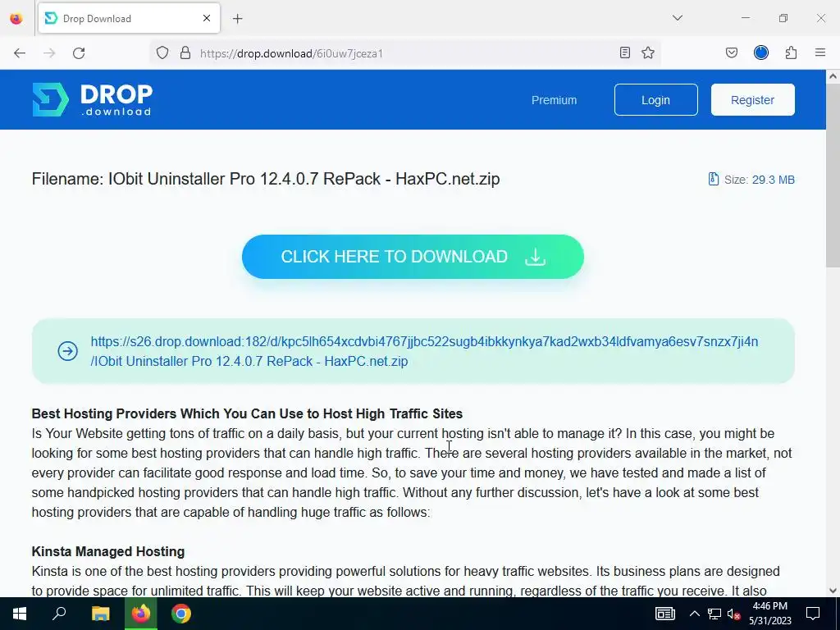The height and width of the screenshot is (630, 840).
Task: Click the forward navigation arrow
Action: pos(49,53)
